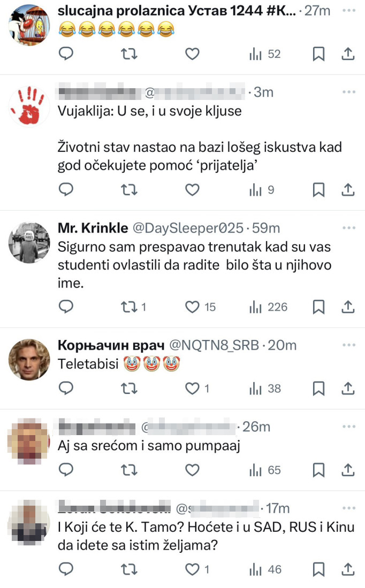Open view count stats for Mr. Krinkle's reply

point(256,306)
